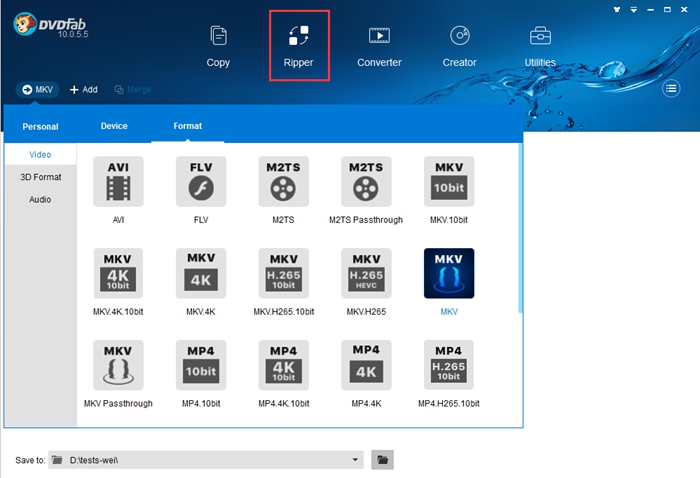The image size is (700, 478).
Task: Open the task queue list icon
Action: [673, 89]
